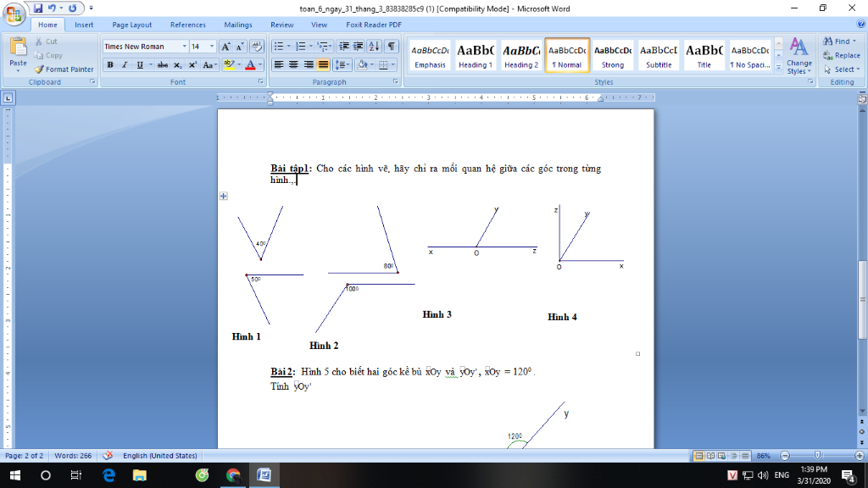Click the zoom out minus button
Image resolution: width=868 pixels, height=488 pixels.
[x=785, y=455]
